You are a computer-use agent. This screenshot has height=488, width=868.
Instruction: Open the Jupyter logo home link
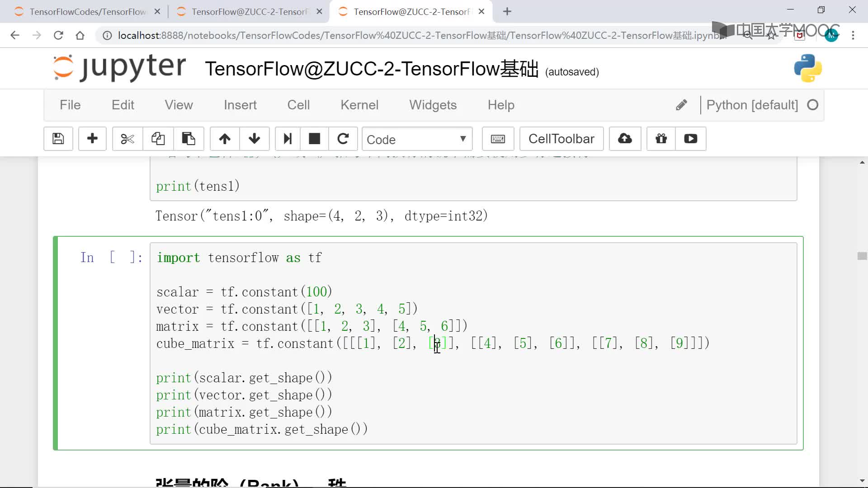click(119, 68)
